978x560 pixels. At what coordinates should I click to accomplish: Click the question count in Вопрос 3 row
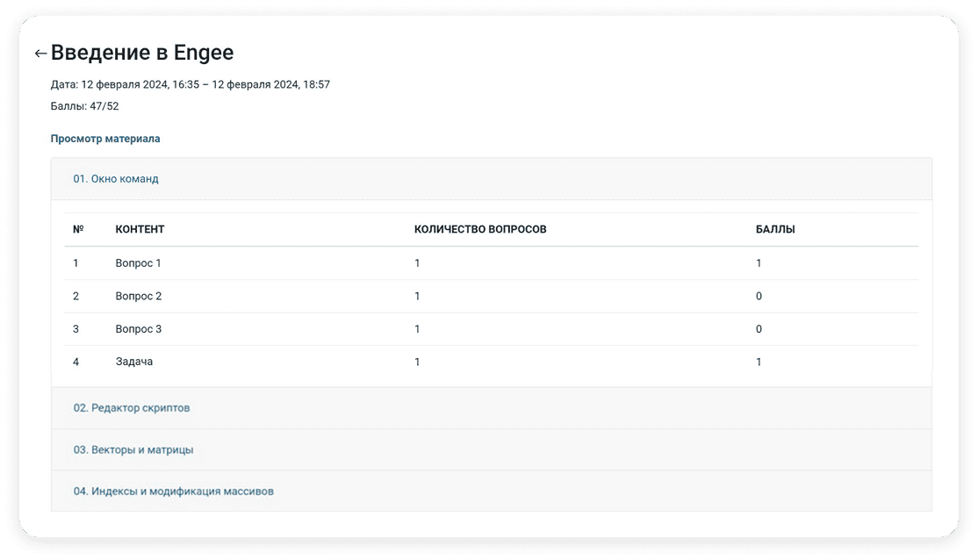click(417, 329)
